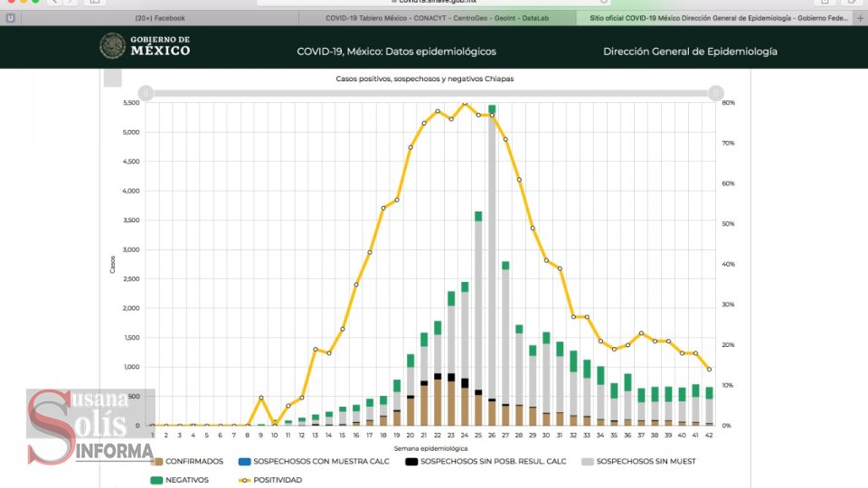Screen dimensions: 868x488
Task: Toggle the NEGATIVOS series in the legend
Action: pyautogui.click(x=186, y=480)
